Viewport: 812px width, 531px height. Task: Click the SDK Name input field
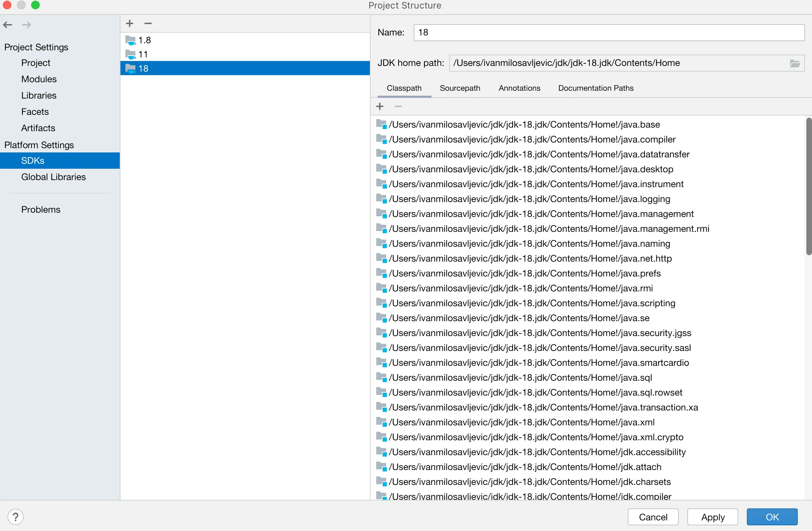pos(609,33)
